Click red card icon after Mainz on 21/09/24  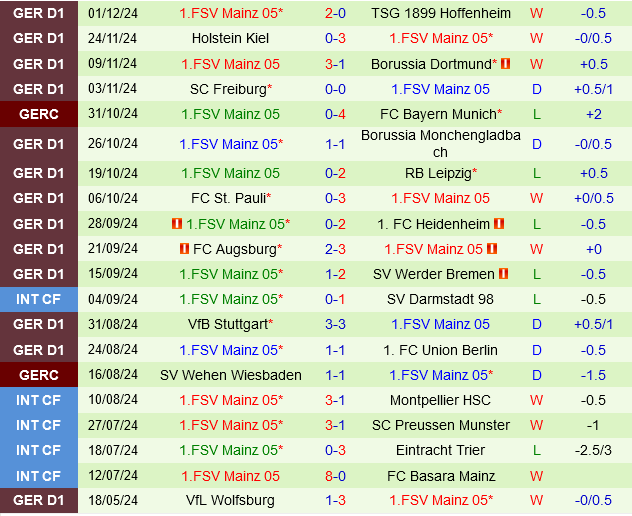[491, 249]
